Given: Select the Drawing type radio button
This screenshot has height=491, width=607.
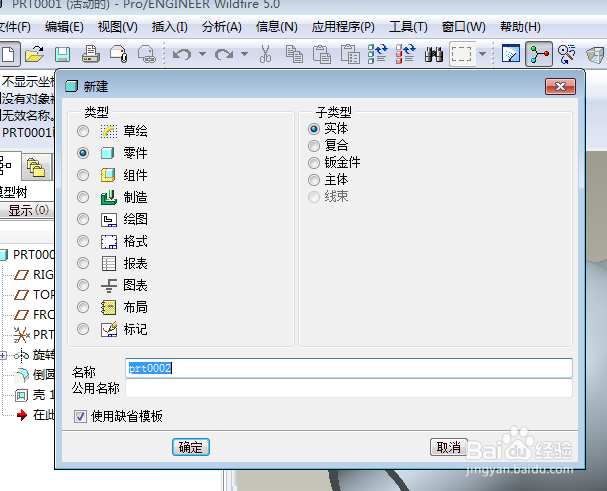Looking at the screenshot, I should [83, 219].
